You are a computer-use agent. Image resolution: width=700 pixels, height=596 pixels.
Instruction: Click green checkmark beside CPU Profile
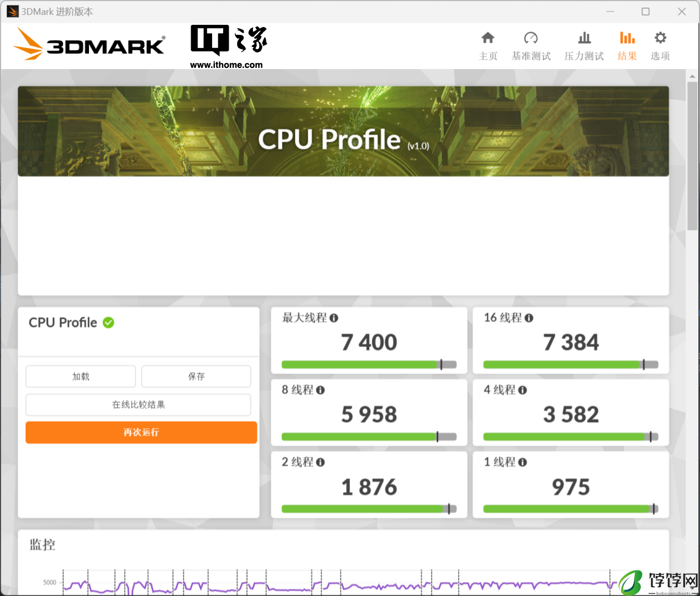pos(109,323)
